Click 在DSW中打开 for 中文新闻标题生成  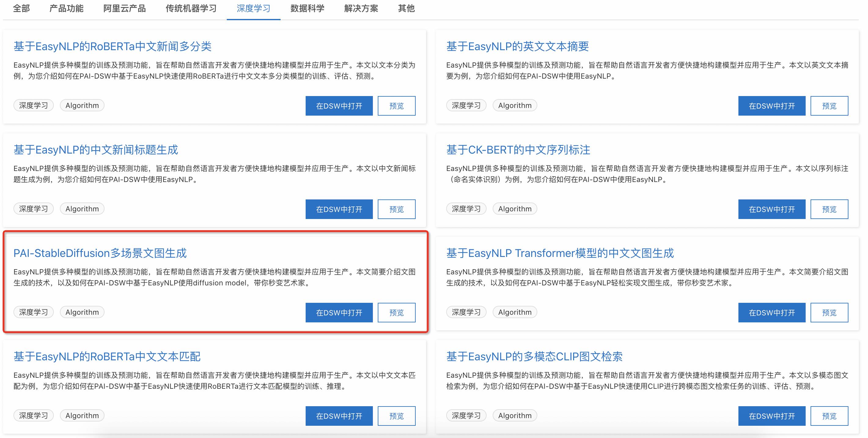(x=339, y=209)
